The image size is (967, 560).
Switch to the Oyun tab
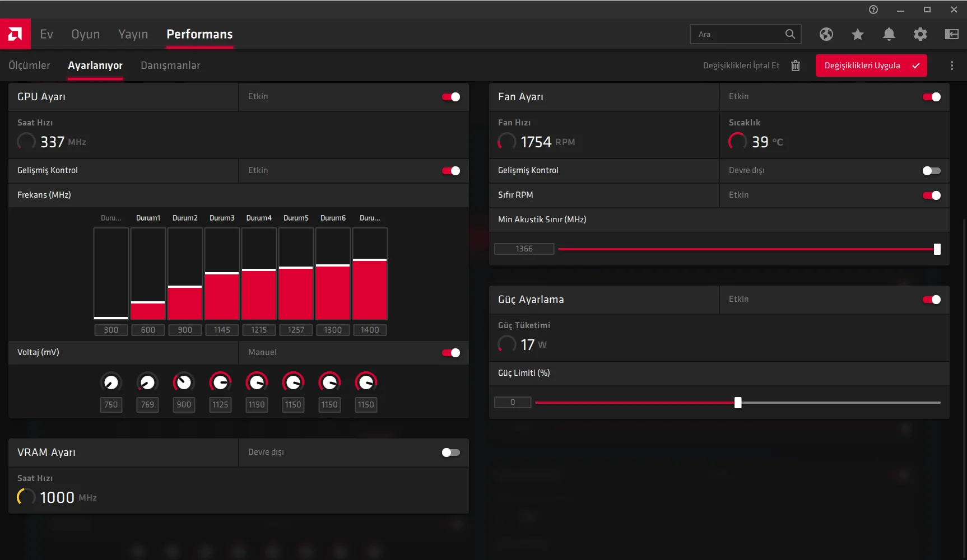tap(86, 34)
